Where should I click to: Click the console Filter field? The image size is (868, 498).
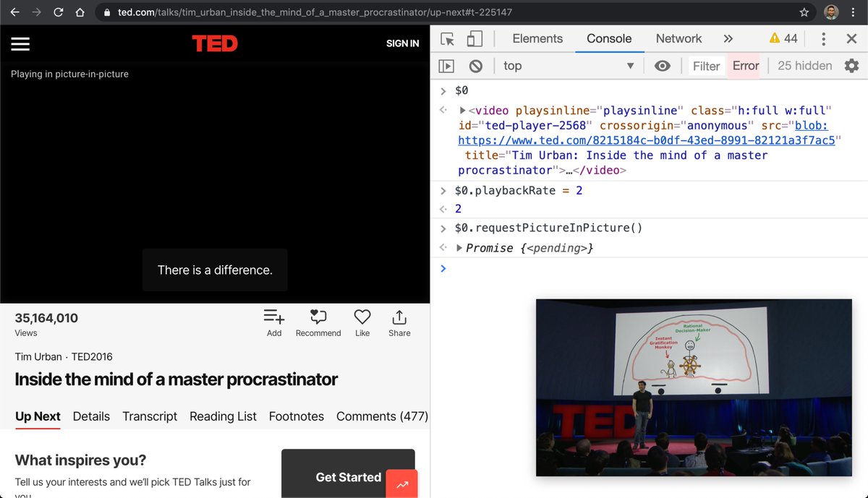[x=706, y=66]
